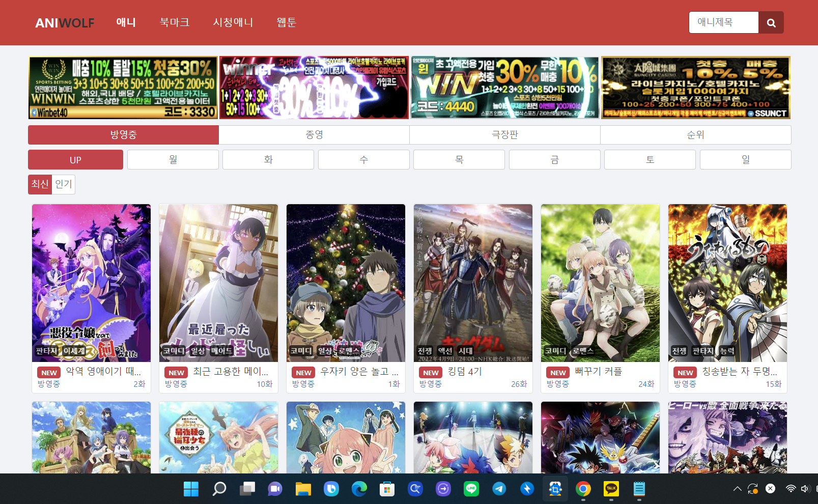Switch to the 순위 tab
Image resolution: width=818 pixels, height=504 pixels.
(696, 135)
